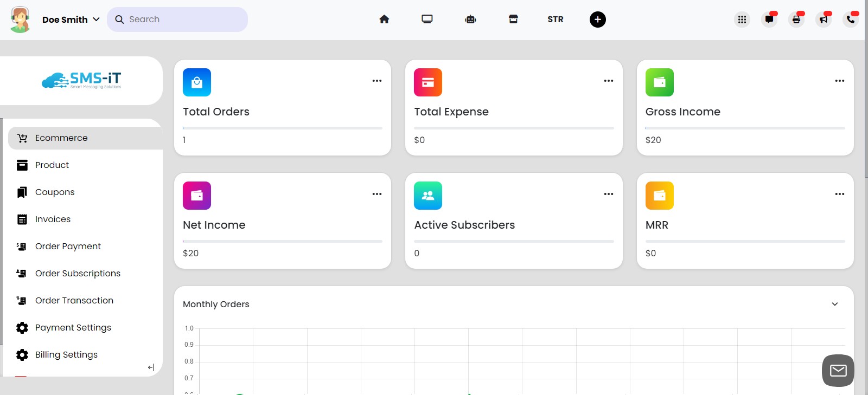The width and height of the screenshot is (868, 395).
Task: Open options menu on Total Orders card
Action: click(377, 81)
